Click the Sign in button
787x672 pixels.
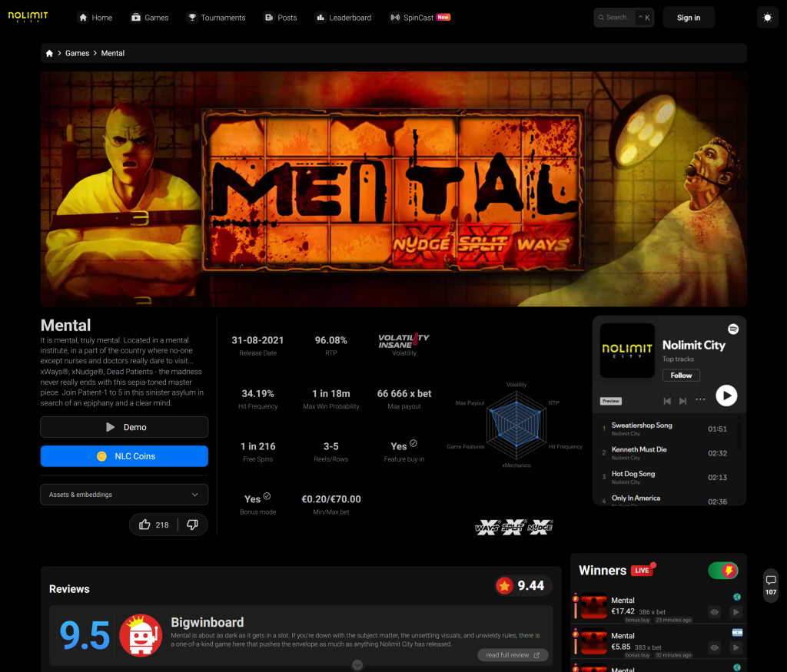(688, 18)
